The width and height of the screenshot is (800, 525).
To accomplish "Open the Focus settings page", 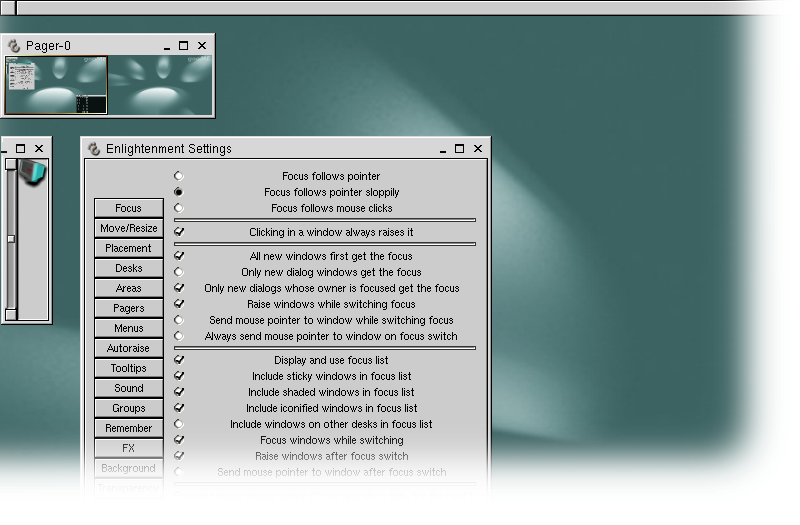I will 129,208.
